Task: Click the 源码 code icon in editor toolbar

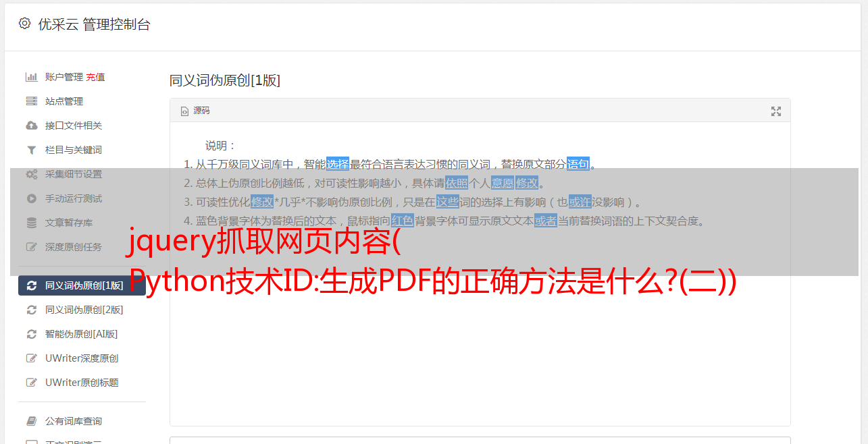Action: (x=184, y=111)
